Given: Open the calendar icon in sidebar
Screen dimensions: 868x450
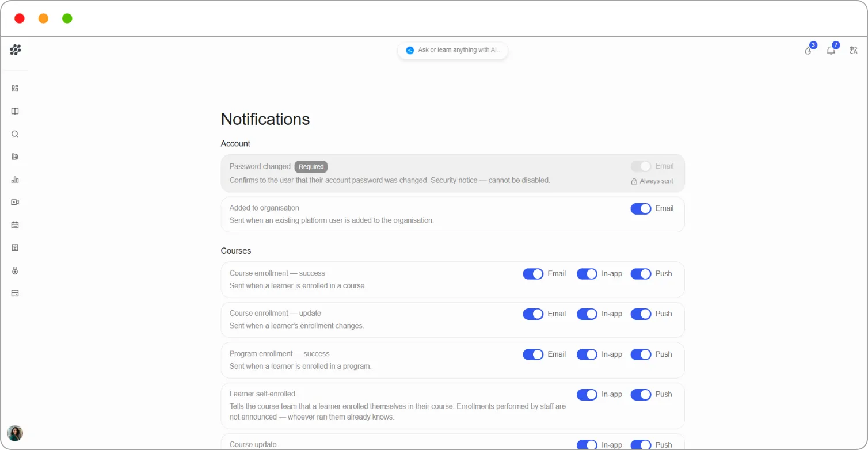Looking at the screenshot, I should [x=15, y=225].
